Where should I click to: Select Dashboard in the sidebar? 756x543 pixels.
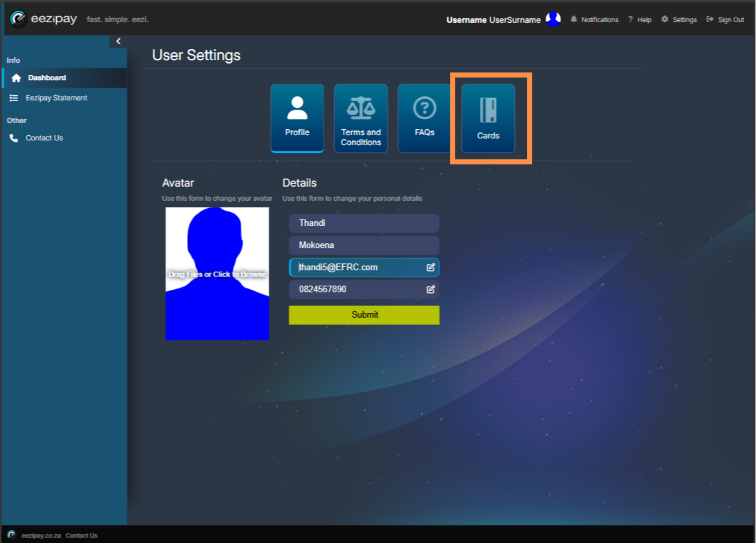pyautogui.click(x=64, y=78)
